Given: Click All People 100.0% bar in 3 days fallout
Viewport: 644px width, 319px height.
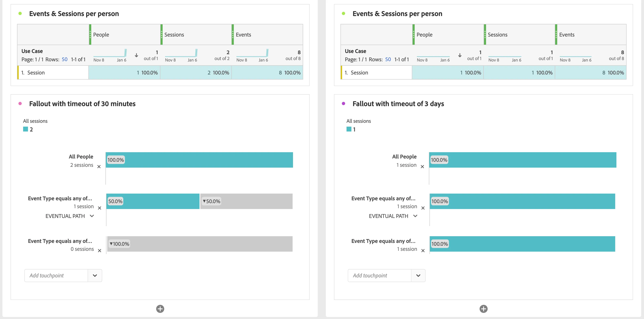Looking at the screenshot, I should 523,160.
